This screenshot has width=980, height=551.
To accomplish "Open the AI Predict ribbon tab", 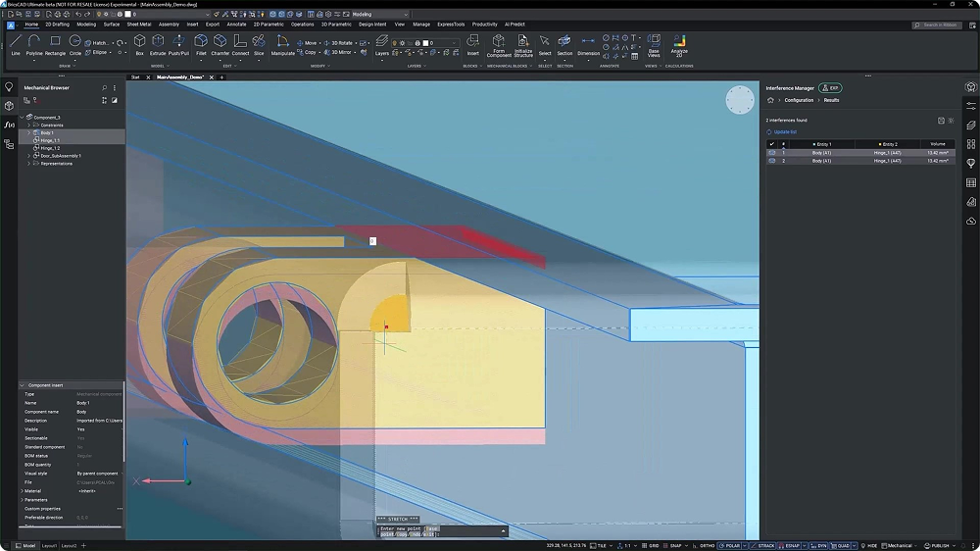I will pyautogui.click(x=514, y=25).
